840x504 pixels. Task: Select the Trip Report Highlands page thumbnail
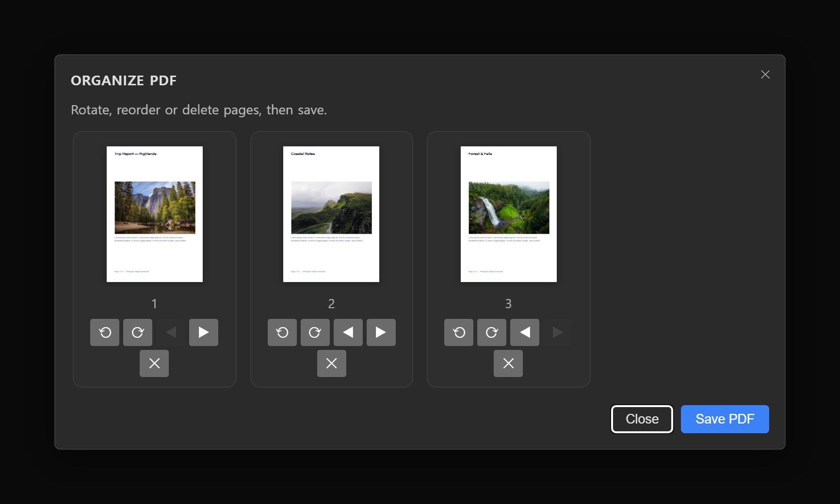pos(155,214)
